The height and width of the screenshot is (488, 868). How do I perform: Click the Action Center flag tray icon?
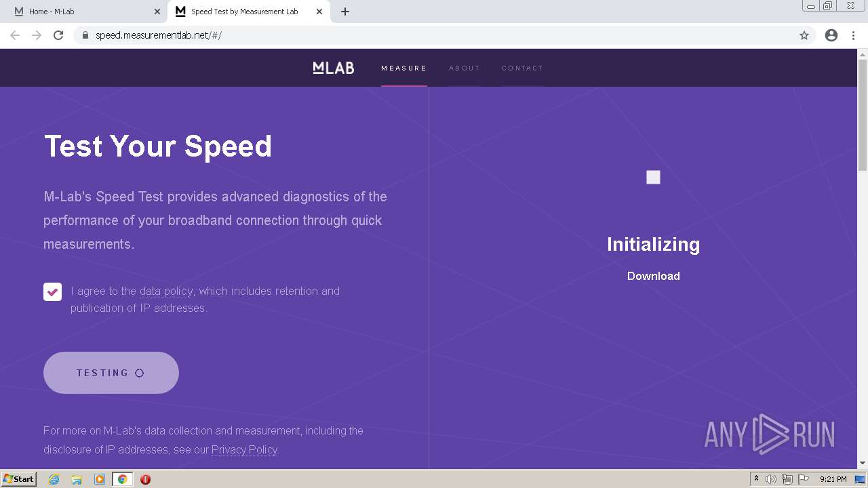pyautogui.click(x=804, y=479)
